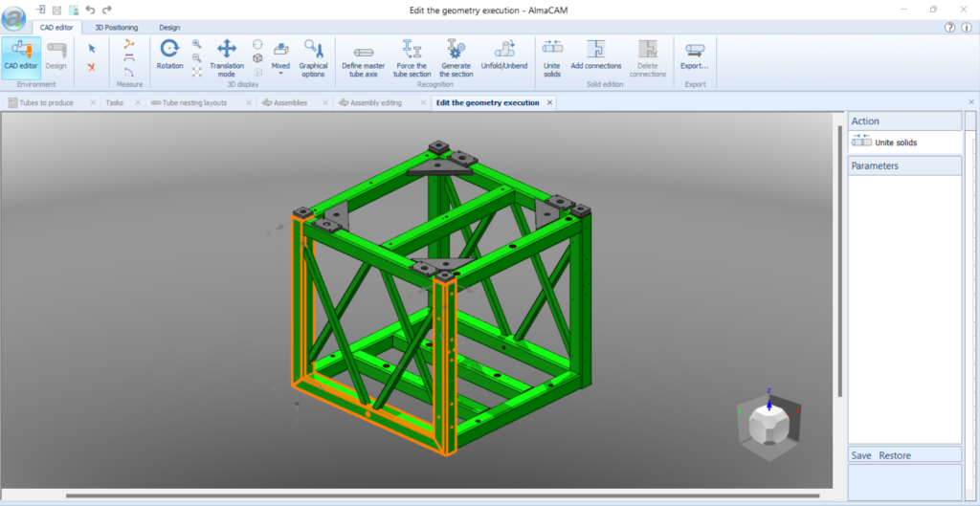Screen dimensions: 980x506
Task: Close the document area with the far-right X
Action: (x=971, y=101)
